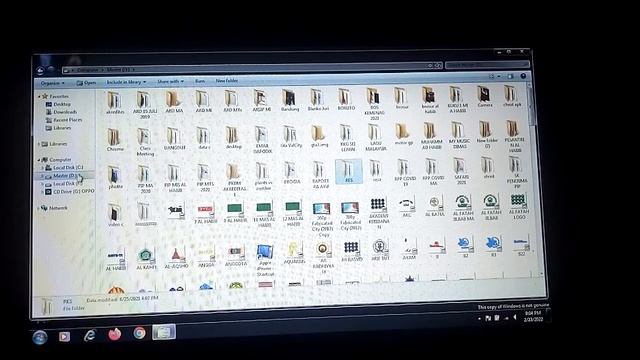This screenshot has height=360, width=640.
Task: Open the PIP MA 2020 folder
Action: 145,180
